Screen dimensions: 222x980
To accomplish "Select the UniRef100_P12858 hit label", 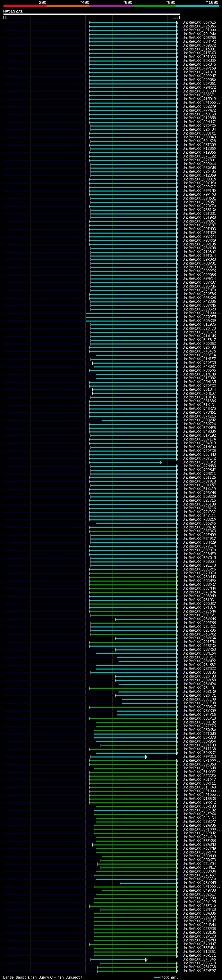I will (199, 118).
